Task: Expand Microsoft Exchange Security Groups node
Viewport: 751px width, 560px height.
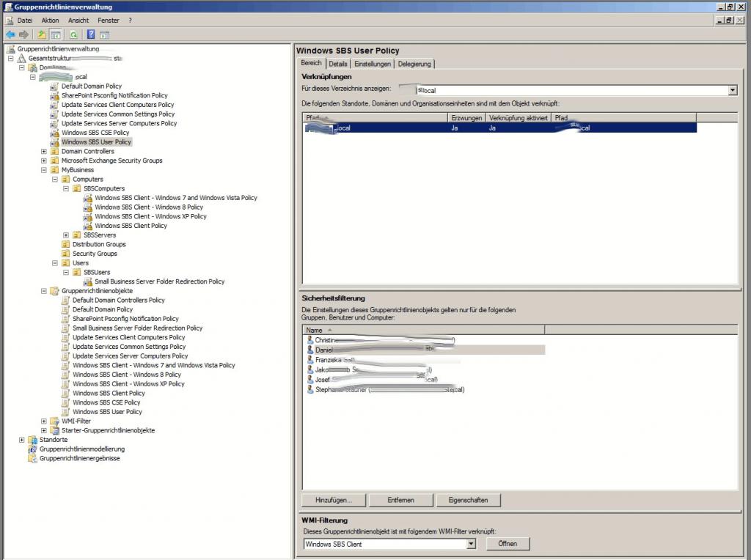Action: tap(43, 161)
